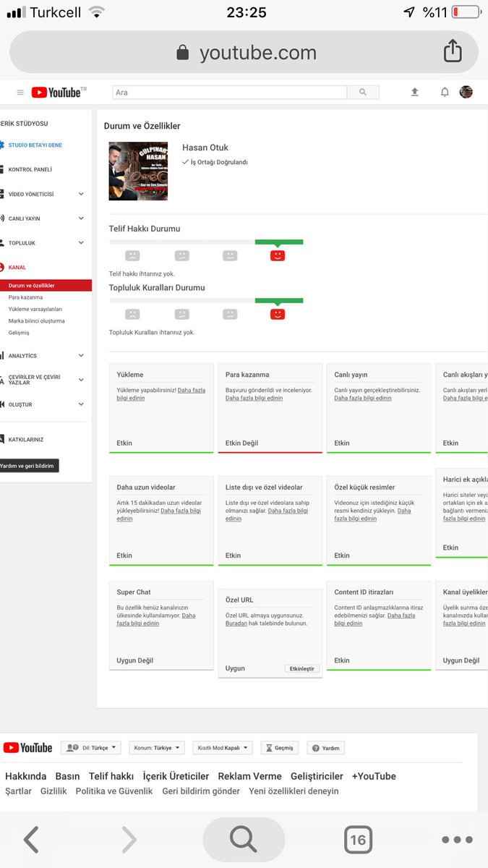Open the Reklam Verme footer link
Image resolution: width=488 pixels, height=868 pixels.
250,776
